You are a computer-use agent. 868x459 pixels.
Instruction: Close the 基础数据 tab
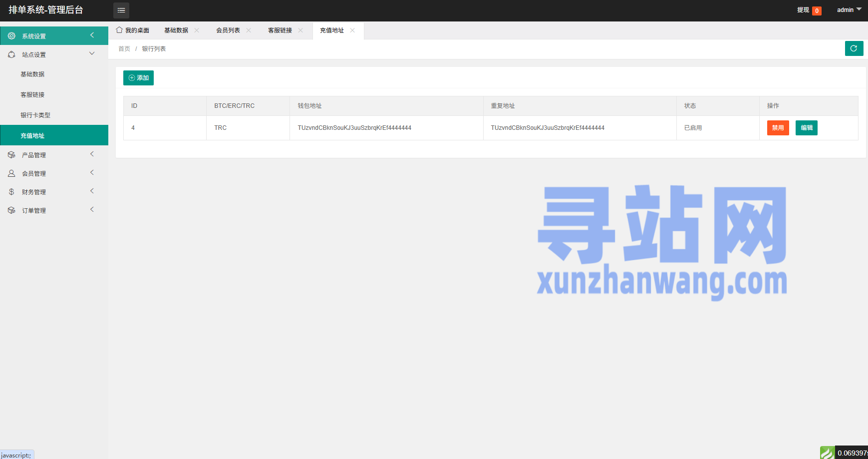(197, 30)
